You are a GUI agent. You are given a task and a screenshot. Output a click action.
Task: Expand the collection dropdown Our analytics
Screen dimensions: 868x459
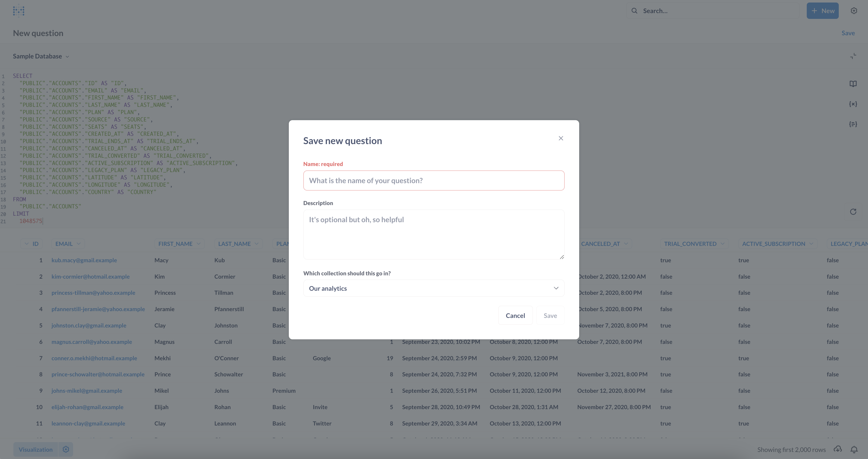[x=434, y=288]
